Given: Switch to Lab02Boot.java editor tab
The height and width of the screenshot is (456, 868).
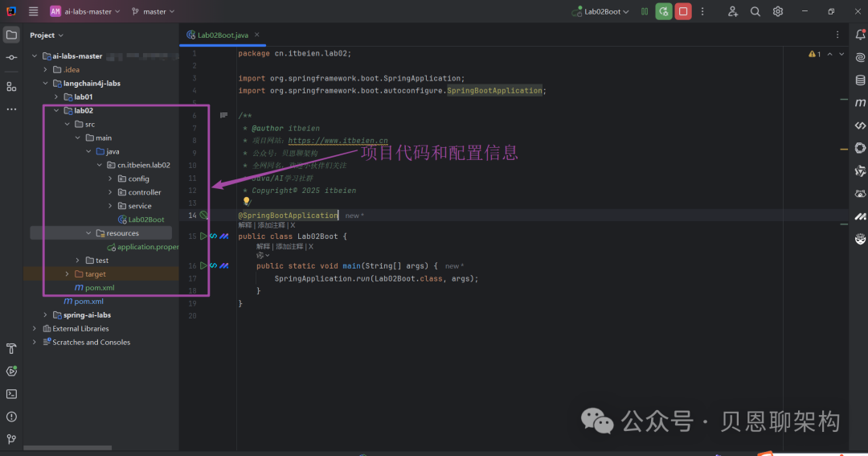Looking at the screenshot, I should (223, 35).
